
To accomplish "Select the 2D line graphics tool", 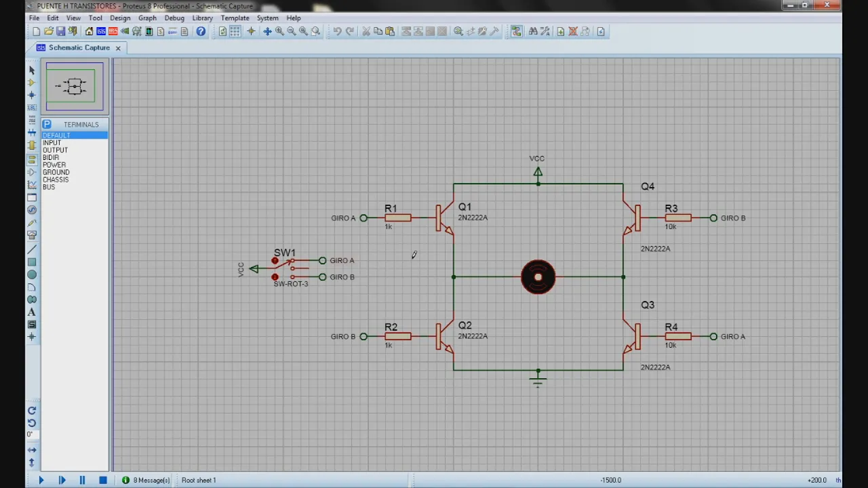I will (x=32, y=249).
